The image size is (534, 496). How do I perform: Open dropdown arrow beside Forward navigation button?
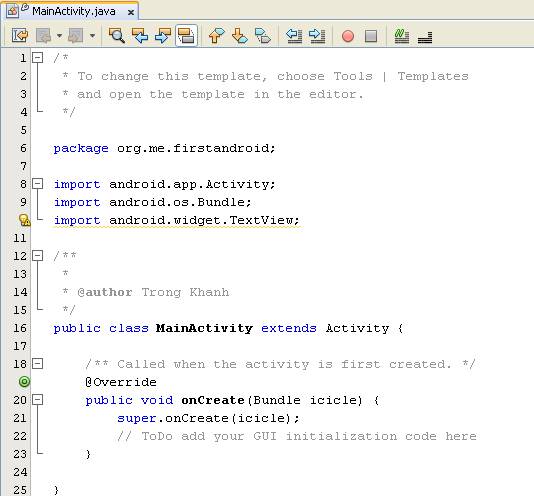coord(92,35)
